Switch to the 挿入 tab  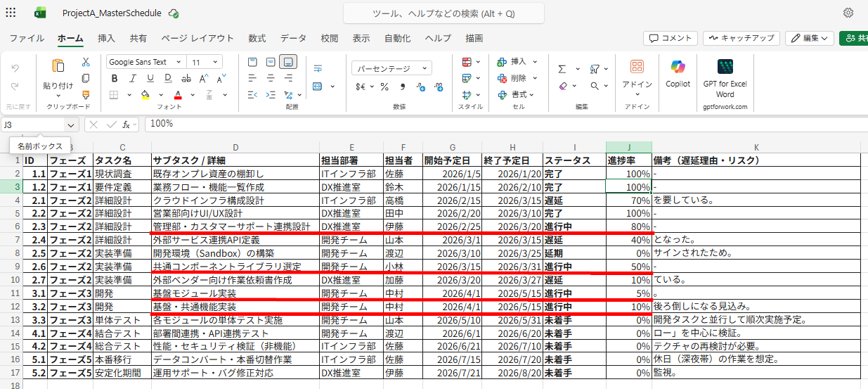coord(106,38)
